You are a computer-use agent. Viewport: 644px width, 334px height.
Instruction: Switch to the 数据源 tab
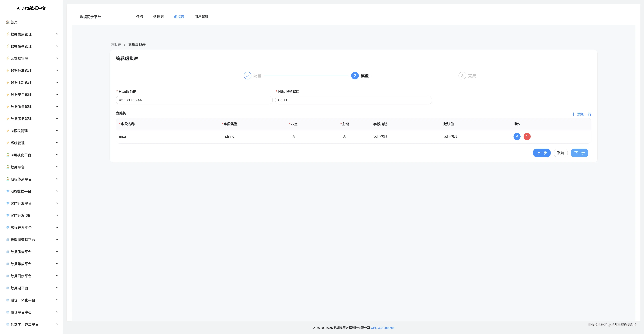coord(159,17)
